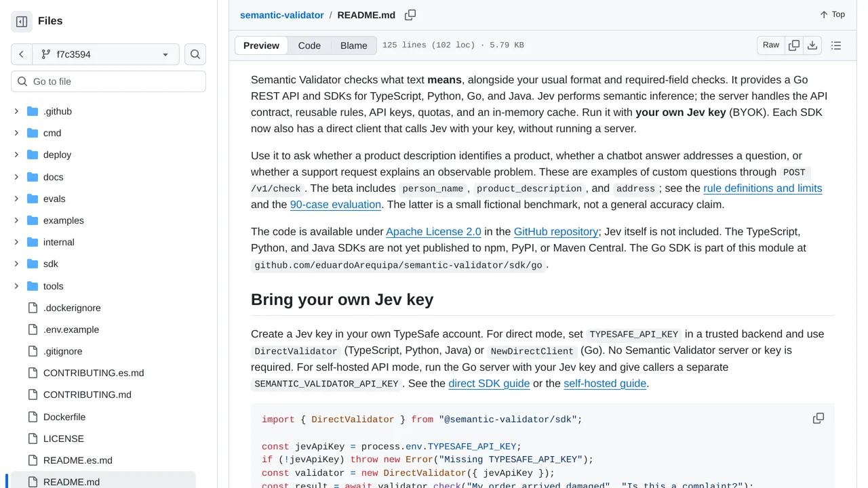
Task: Download raw file icon
Action: tap(812, 45)
